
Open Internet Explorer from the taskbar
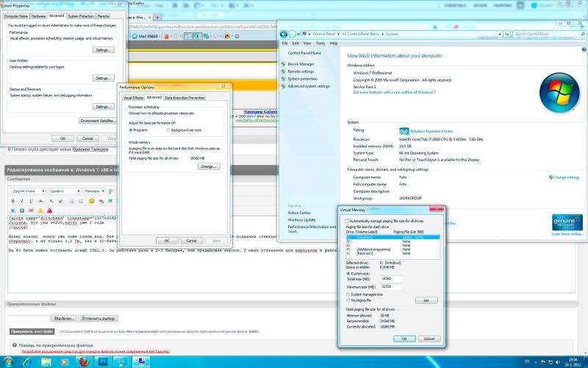(x=27, y=362)
